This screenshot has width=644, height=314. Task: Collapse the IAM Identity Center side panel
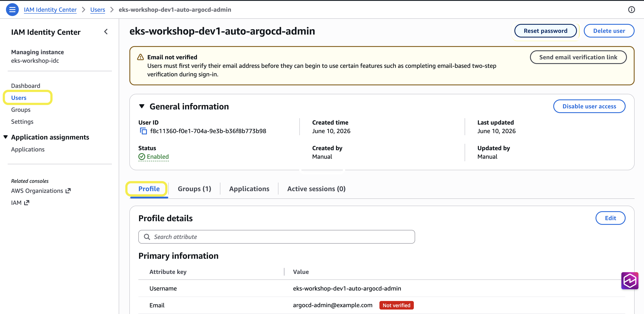point(106,32)
